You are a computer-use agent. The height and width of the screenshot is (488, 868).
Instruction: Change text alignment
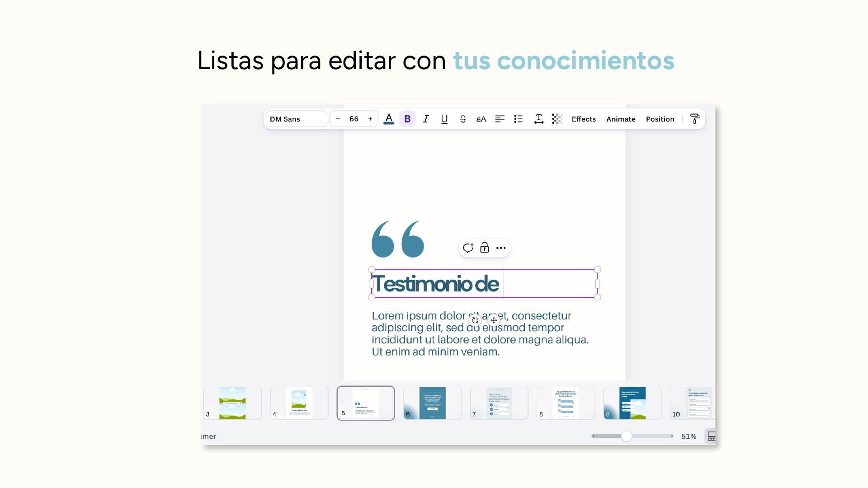500,119
